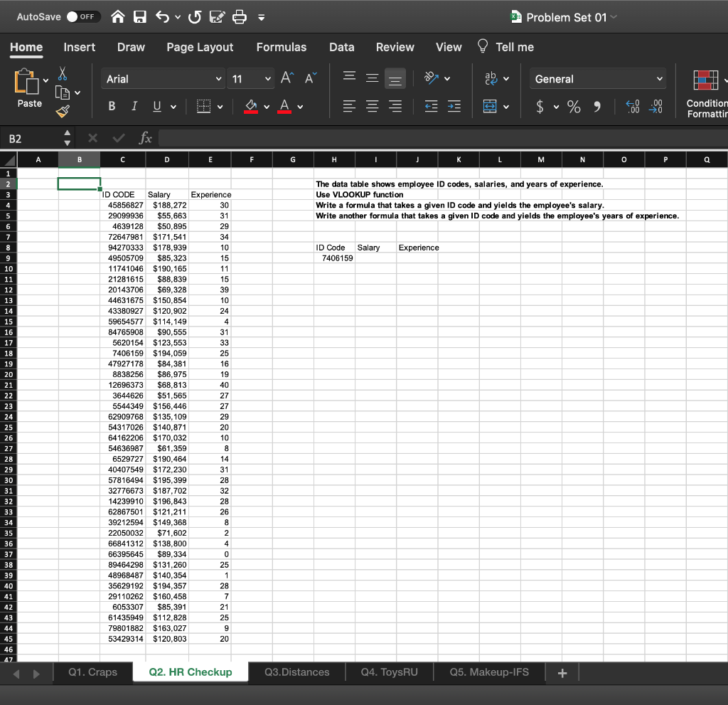Image resolution: width=728 pixels, height=705 pixels.
Task: Switch to the Formulas ribbon tab
Action: pyautogui.click(x=282, y=47)
